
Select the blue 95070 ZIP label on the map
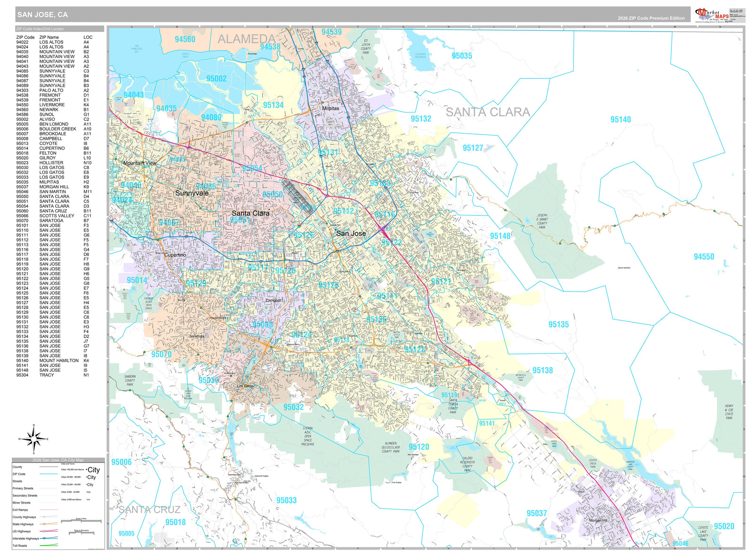click(162, 354)
